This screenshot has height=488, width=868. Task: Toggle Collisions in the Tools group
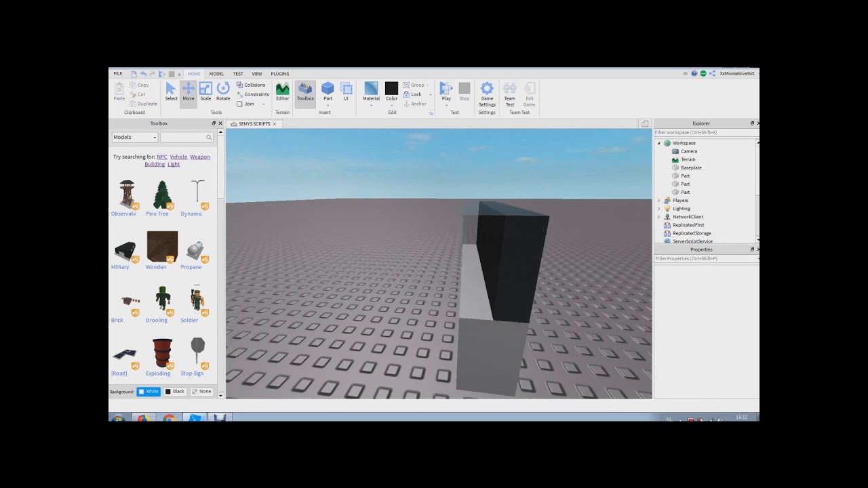click(x=251, y=85)
